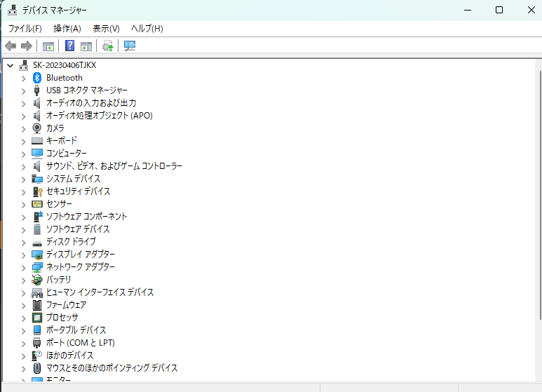Minimize the デバイス マネージャー window

click(x=468, y=10)
